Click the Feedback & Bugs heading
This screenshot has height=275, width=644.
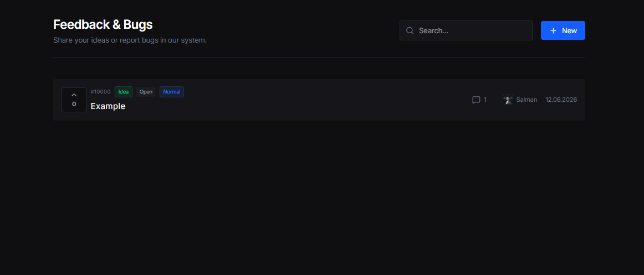pos(103,24)
